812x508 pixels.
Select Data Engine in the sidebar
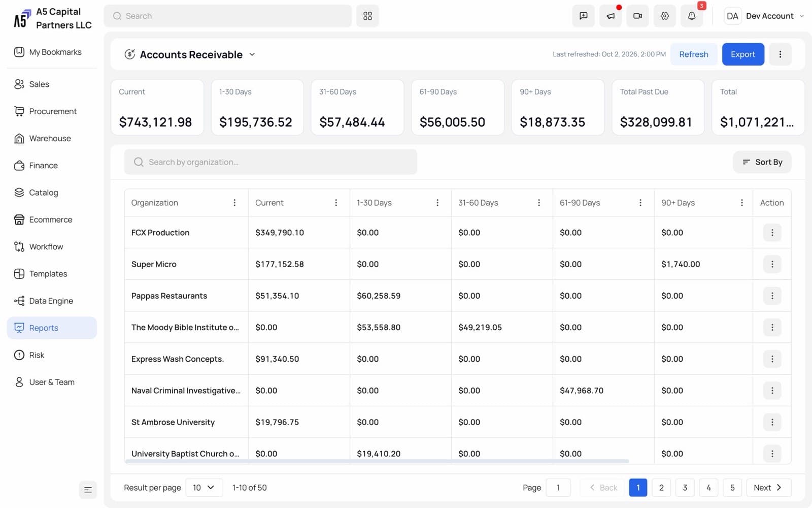52,301
